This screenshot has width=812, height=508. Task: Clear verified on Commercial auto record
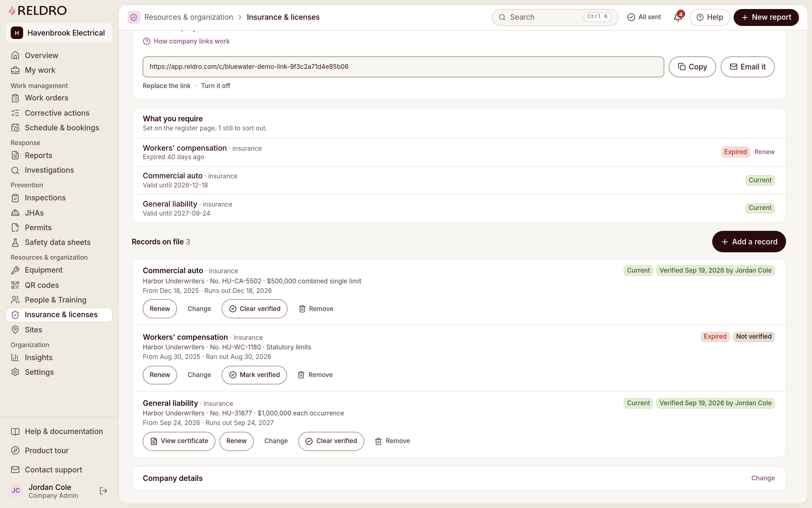(254, 309)
